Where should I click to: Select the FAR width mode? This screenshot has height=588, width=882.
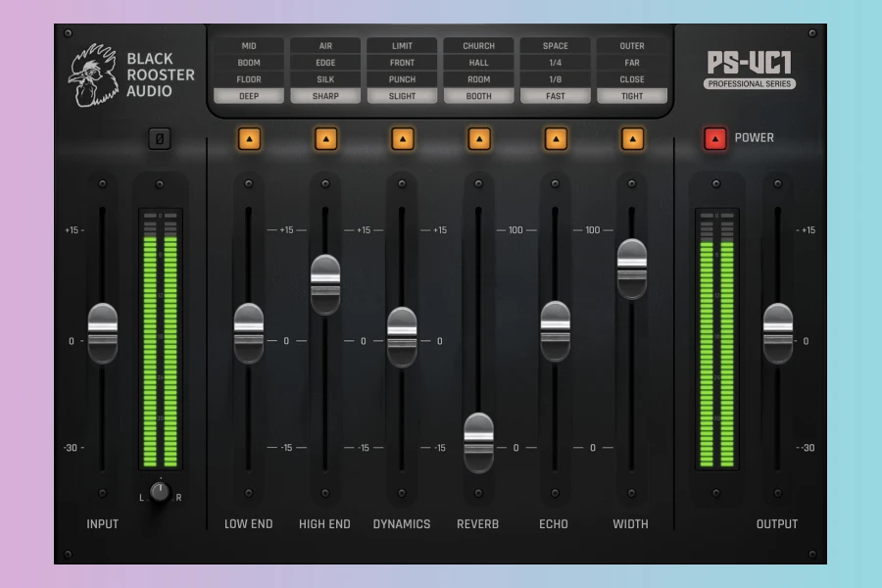[x=632, y=63]
